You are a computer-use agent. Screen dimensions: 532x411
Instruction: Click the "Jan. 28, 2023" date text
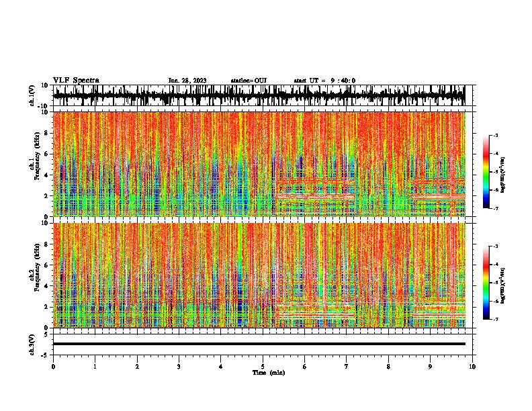pyautogui.click(x=187, y=81)
